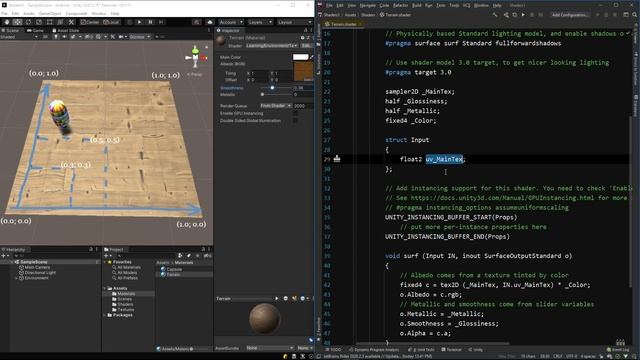Click the Unity Play button
The height and width of the screenshot is (360, 640).
pyautogui.click(x=139, y=22)
